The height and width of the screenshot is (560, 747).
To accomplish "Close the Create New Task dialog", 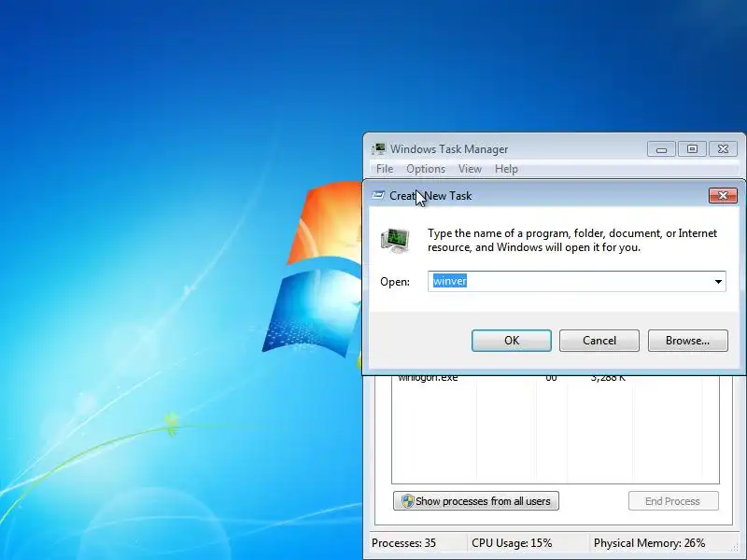I will pos(723,196).
